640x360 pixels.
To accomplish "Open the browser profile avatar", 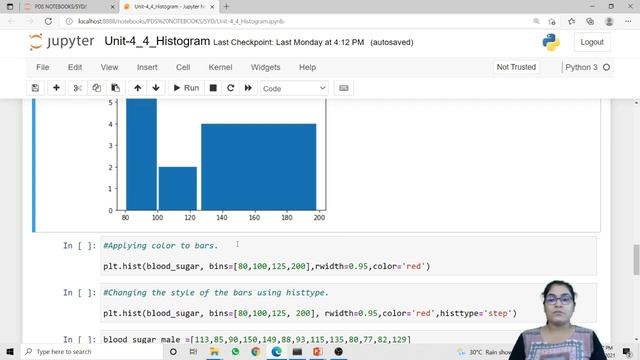I will coord(609,21).
